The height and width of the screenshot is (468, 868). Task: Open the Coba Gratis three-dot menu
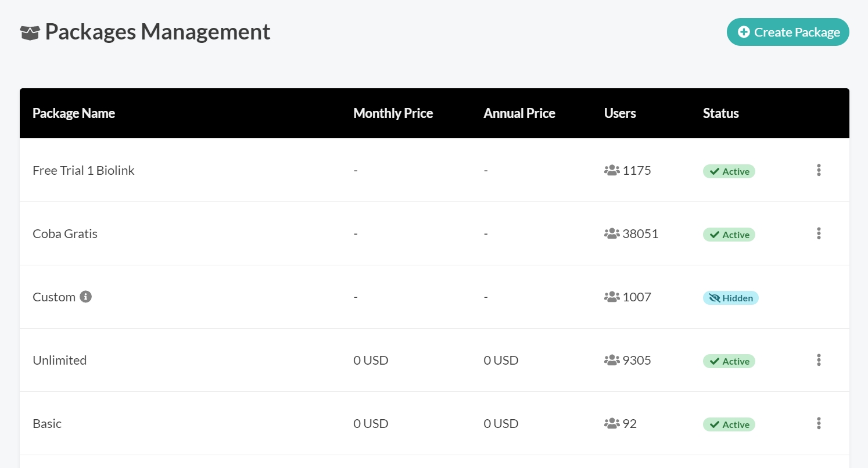(x=819, y=233)
